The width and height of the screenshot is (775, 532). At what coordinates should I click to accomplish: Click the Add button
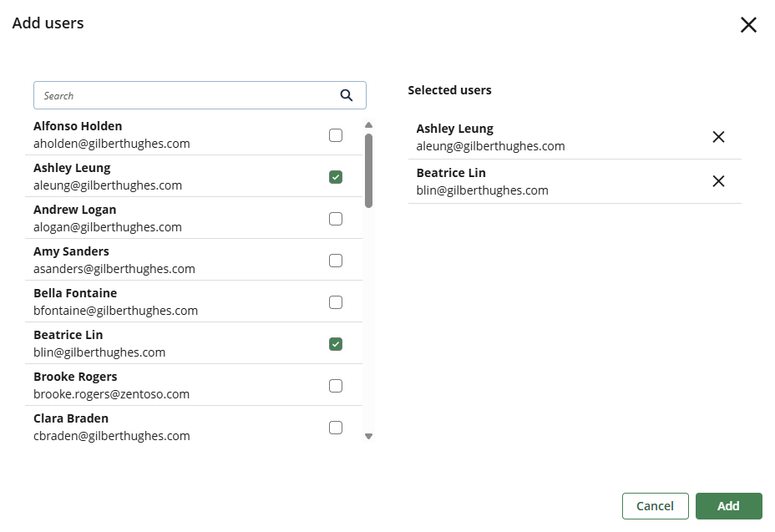pos(728,505)
